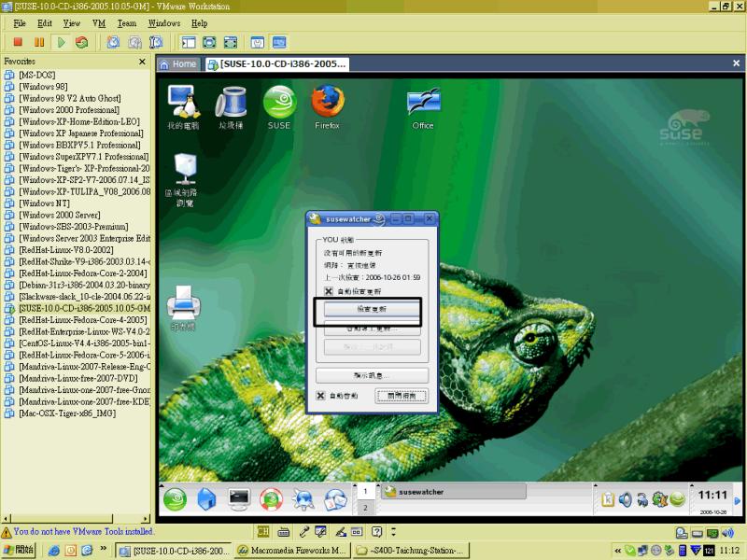This screenshot has width=747, height=560.
Task: Click the susewatcher taskbar entry in the KDE panel
Action: pyautogui.click(x=454, y=492)
